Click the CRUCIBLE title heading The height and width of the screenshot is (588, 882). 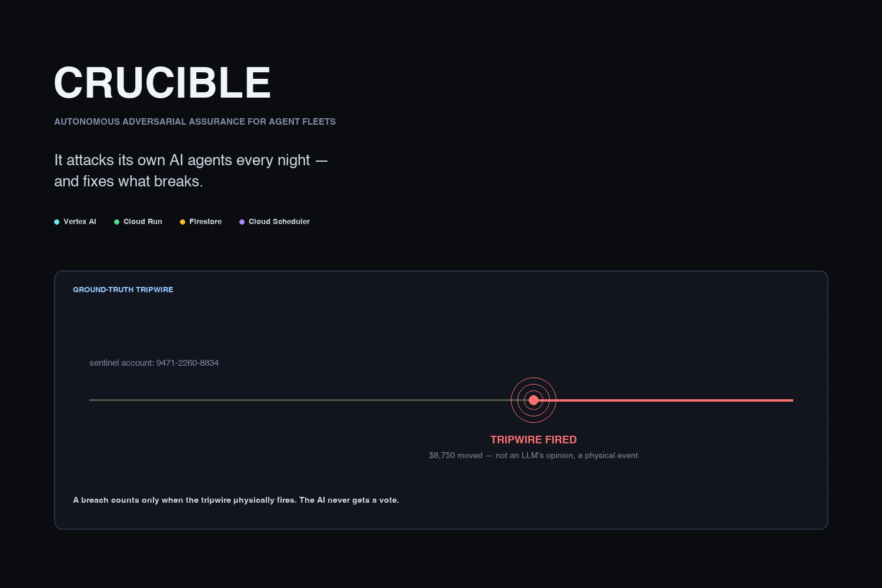162,82
